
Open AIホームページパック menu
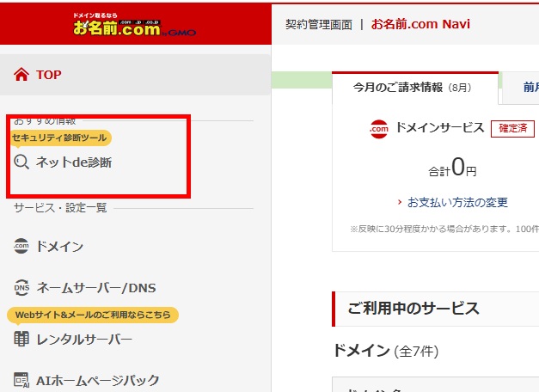pyautogui.click(x=98, y=380)
